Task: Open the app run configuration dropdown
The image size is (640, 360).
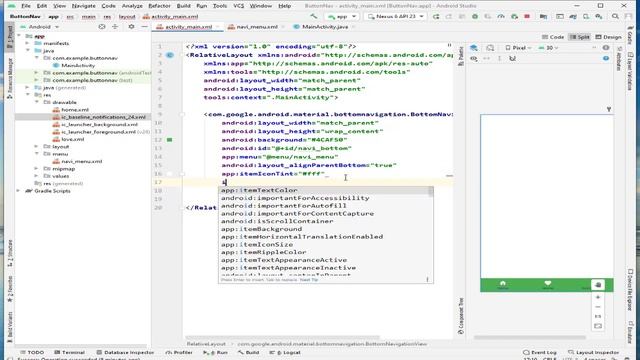Action: point(342,16)
